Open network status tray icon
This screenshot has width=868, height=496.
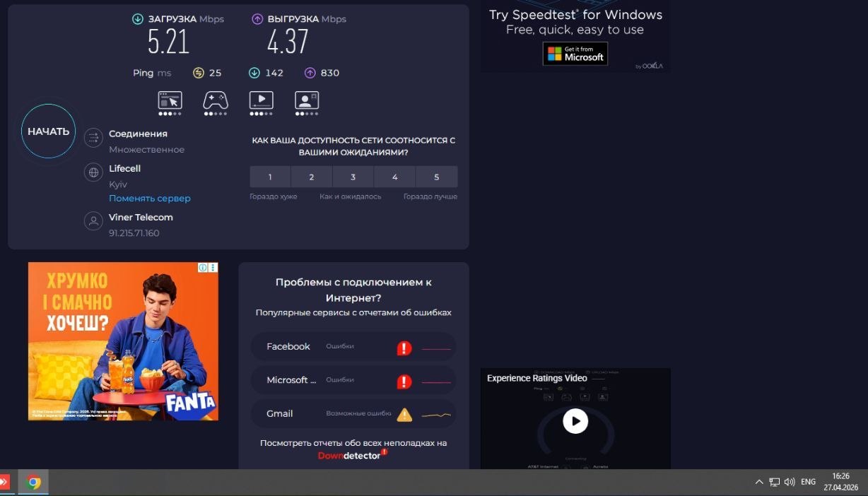click(775, 482)
